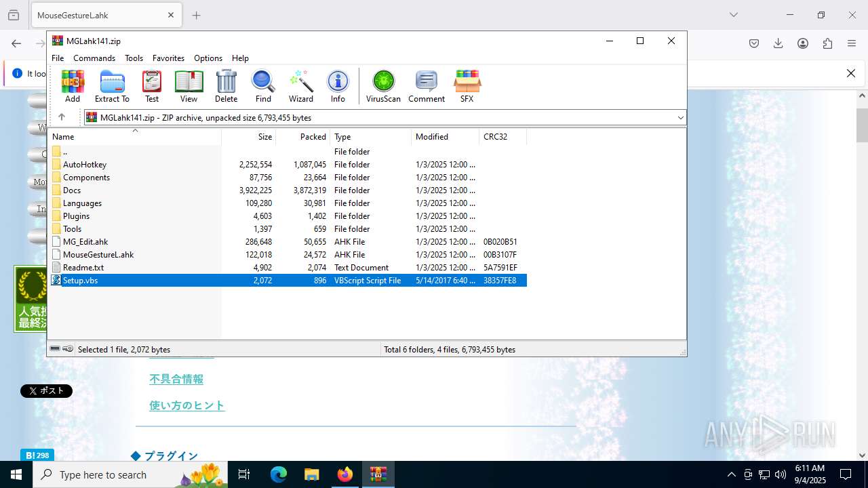The image size is (868, 488).
Task: Open the browser hamburger menu
Action: 852,43
